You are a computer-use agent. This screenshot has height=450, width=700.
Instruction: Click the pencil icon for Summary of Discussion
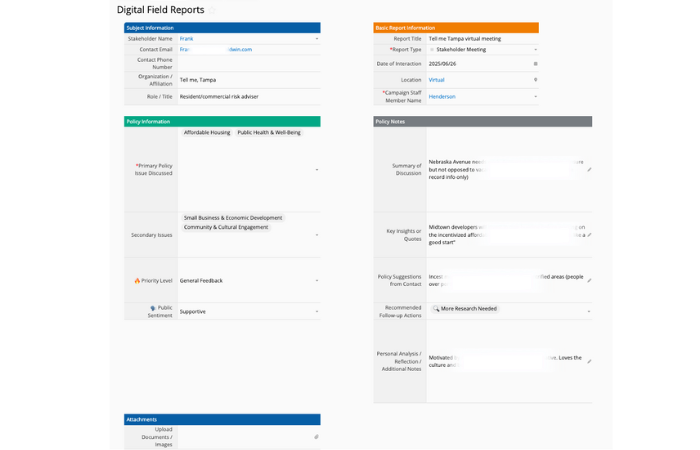point(589,169)
